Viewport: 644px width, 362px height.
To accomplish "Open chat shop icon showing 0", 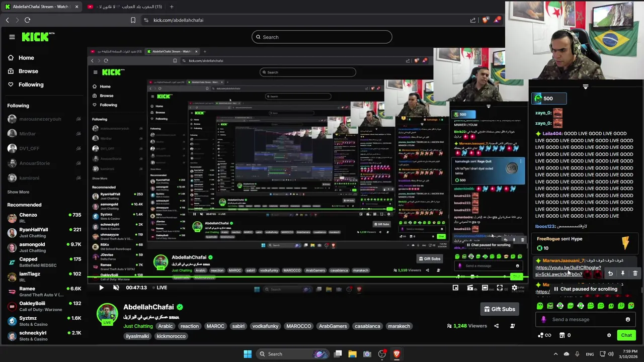I will point(565,335).
